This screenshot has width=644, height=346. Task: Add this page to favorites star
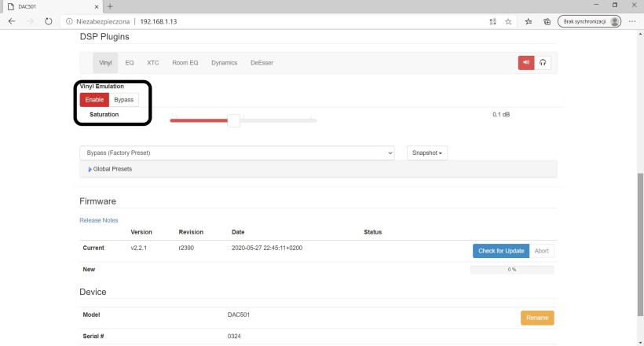(508, 21)
